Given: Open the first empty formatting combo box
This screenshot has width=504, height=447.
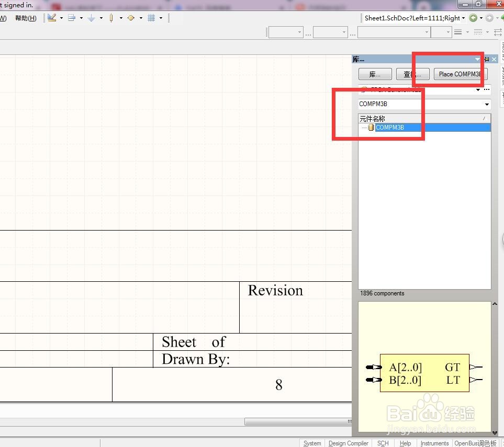Looking at the screenshot, I should (286, 32).
